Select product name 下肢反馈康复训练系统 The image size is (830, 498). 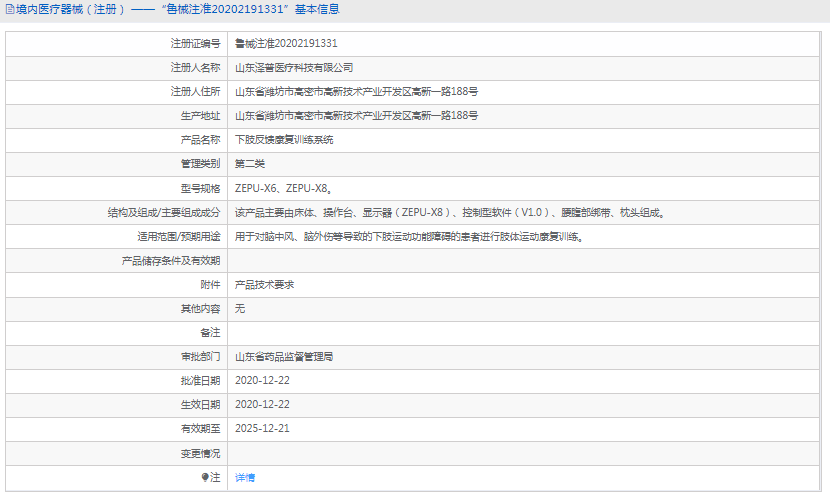click(x=284, y=140)
